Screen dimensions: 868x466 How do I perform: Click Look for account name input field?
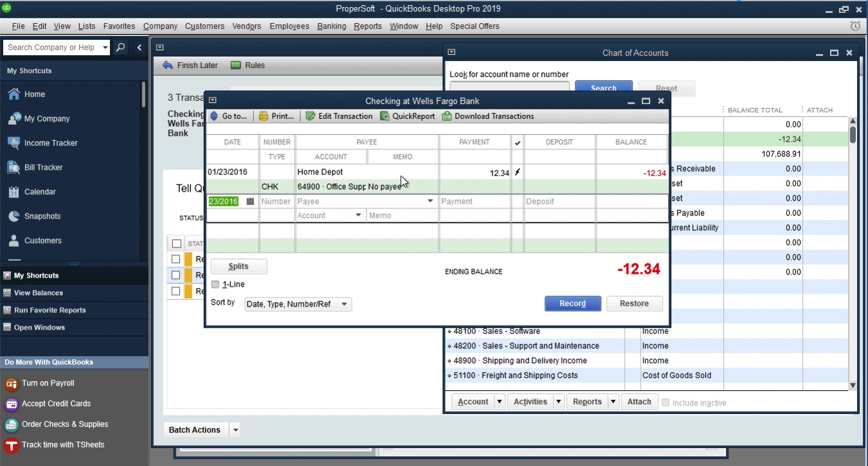tap(510, 88)
